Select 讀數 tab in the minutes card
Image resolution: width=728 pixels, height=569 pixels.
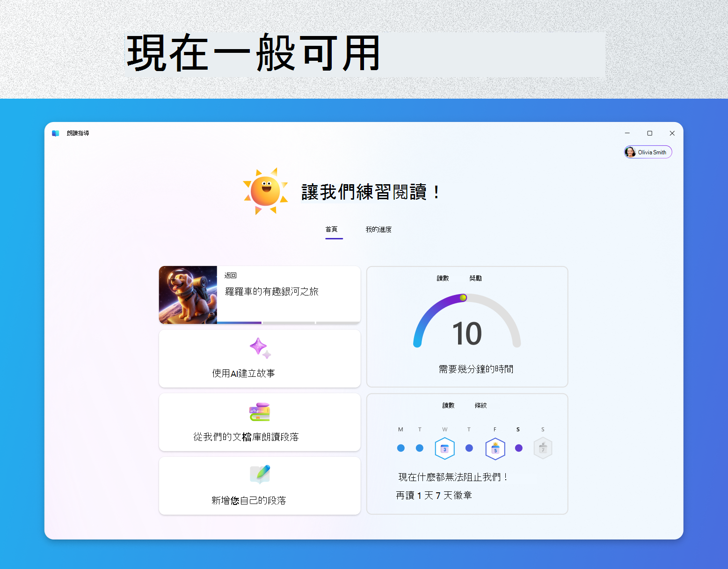click(443, 278)
